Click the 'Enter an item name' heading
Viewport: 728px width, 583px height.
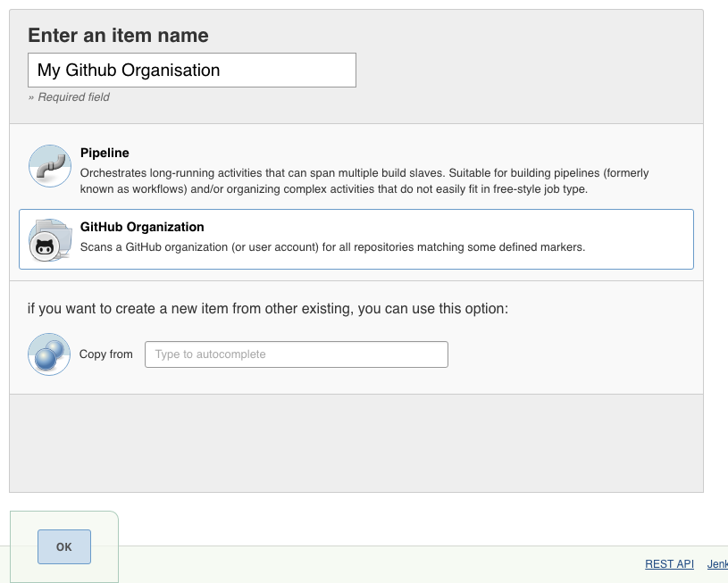point(118,36)
